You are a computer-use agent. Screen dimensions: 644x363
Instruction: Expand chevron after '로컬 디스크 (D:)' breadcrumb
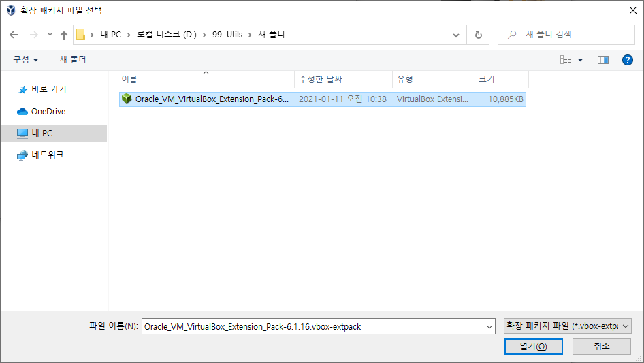click(x=204, y=35)
